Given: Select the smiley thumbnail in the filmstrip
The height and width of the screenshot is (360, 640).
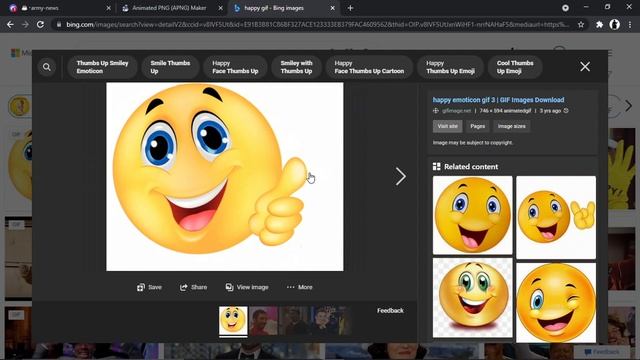Looking at the screenshot, I should 233,321.
